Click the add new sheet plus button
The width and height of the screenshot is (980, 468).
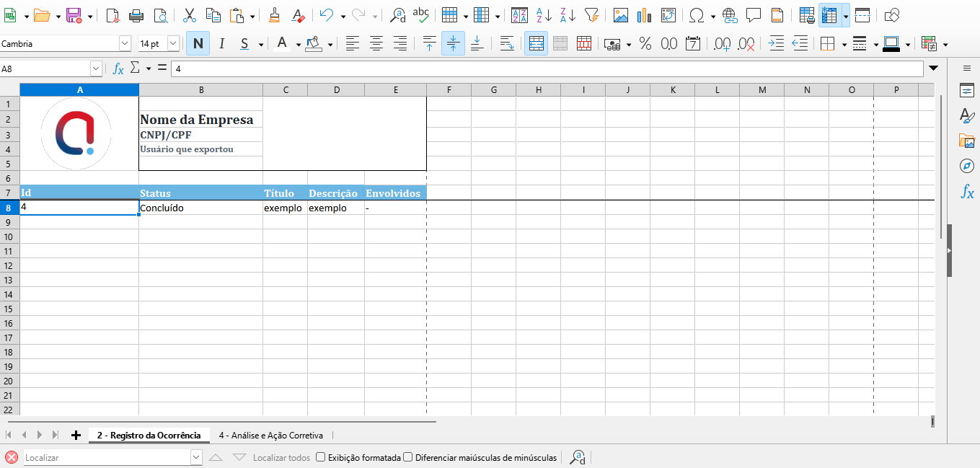pos(76,435)
